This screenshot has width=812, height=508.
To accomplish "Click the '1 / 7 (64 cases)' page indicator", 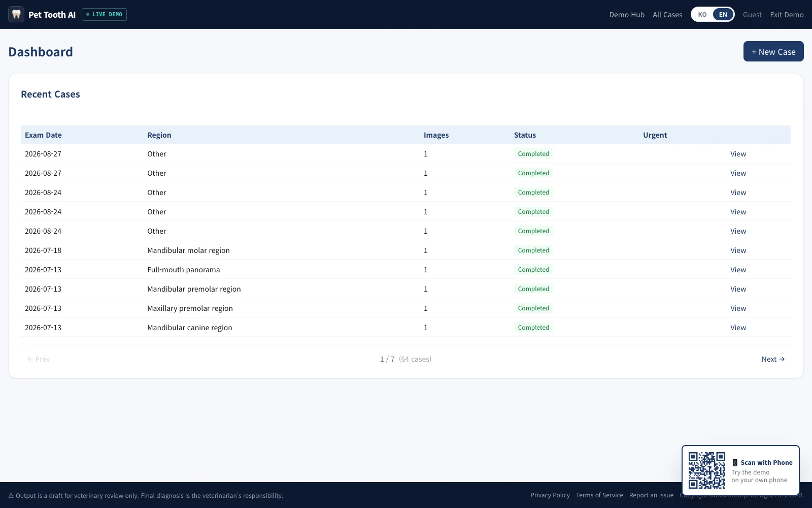I will [405, 359].
